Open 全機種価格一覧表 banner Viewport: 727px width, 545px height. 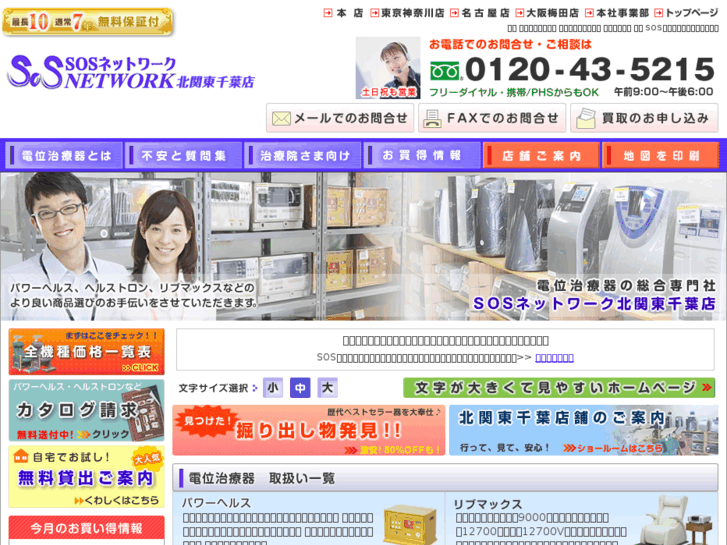86,352
